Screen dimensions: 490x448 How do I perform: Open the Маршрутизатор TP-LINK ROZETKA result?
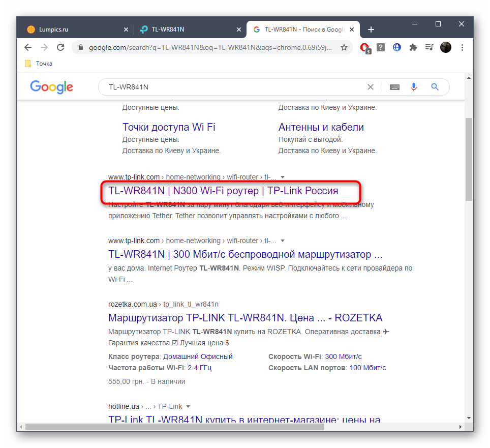(x=246, y=318)
